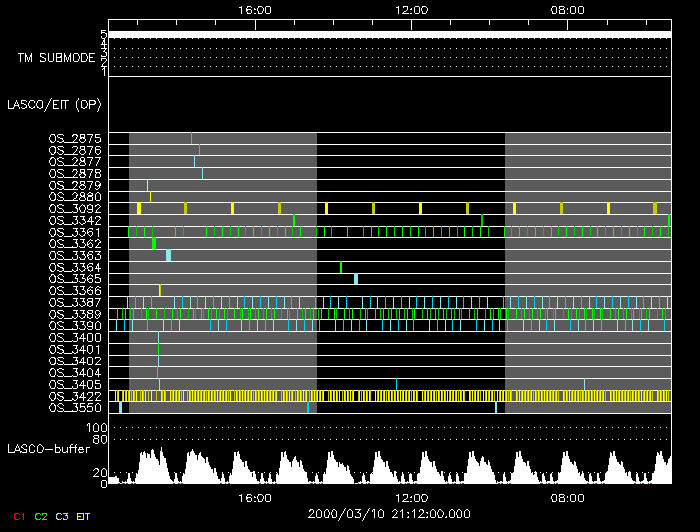Screen dimensions: 700x532
Task: Click the 12:00 tick on the top axis
Action: click(412, 9)
